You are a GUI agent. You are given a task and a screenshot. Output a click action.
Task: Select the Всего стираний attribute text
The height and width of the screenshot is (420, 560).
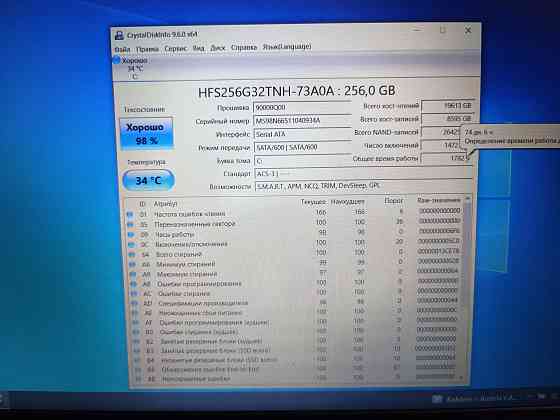tap(179, 255)
